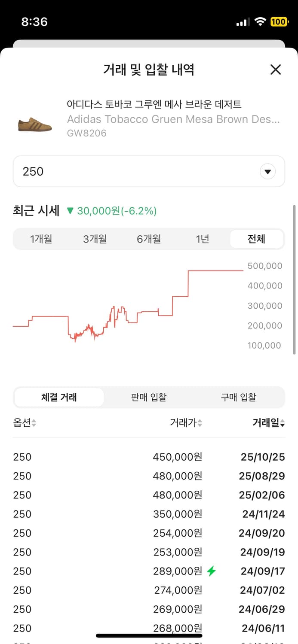Click the 전체 period button
This screenshot has height=644, width=298.
click(x=257, y=239)
